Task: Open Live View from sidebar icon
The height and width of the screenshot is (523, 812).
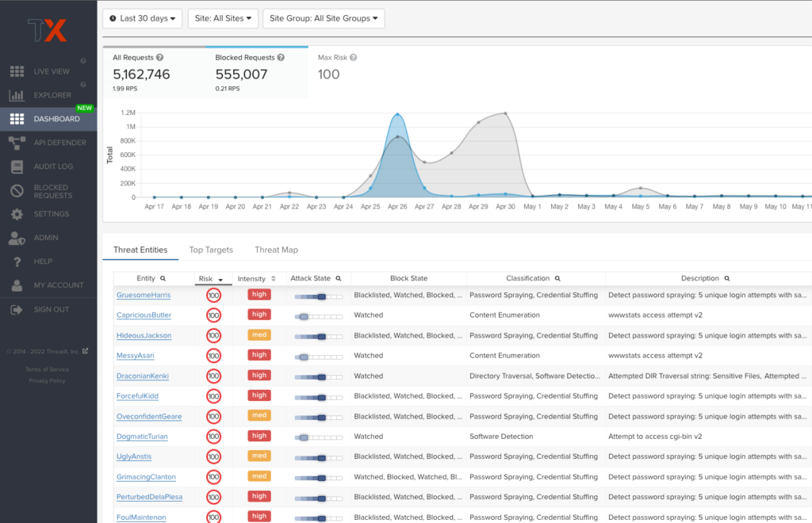Action: 17,71
